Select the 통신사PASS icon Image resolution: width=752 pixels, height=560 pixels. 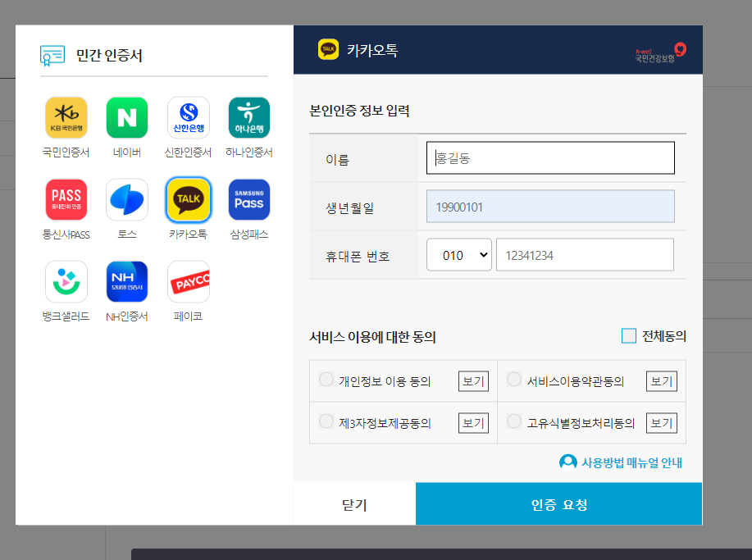click(x=66, y=199)
